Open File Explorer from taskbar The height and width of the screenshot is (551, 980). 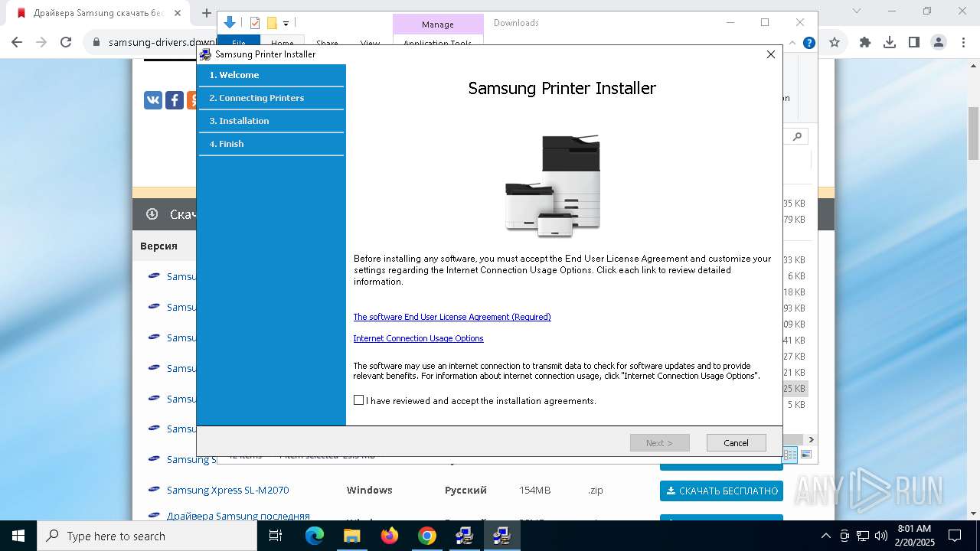(x=352, y=536)
